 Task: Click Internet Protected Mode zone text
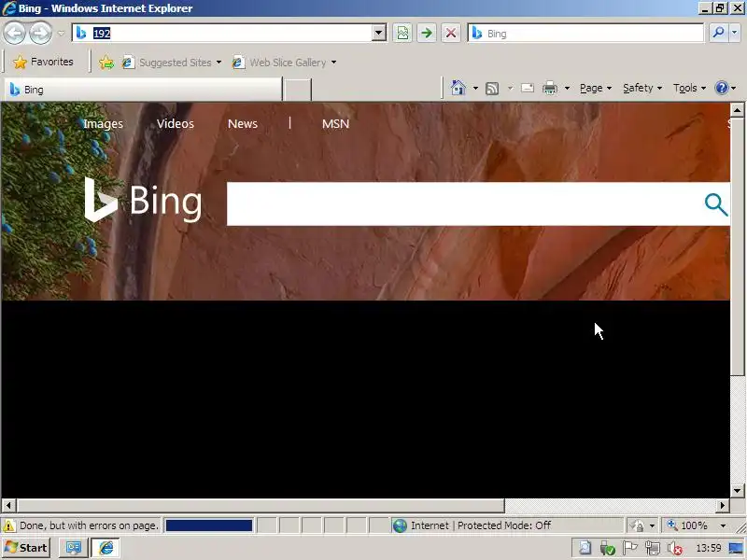coord(481,525)
